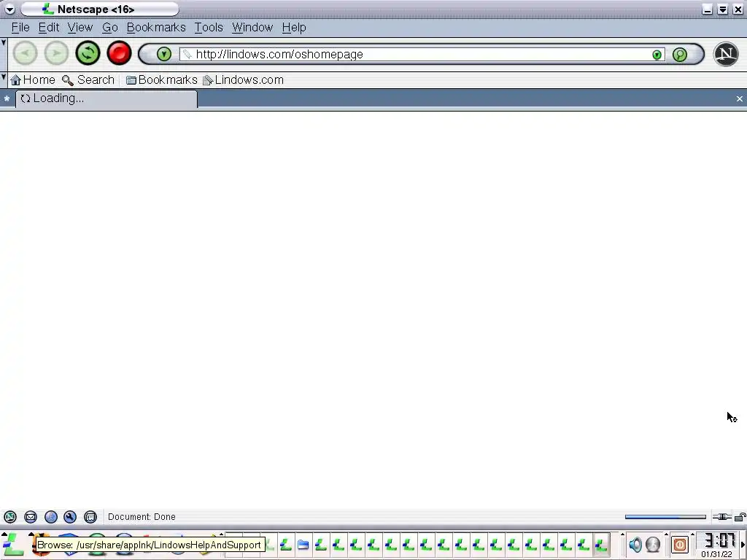Click the address field with lindows.com URL
This screenshot has height=560, width=747.
(x=422, y=54)
